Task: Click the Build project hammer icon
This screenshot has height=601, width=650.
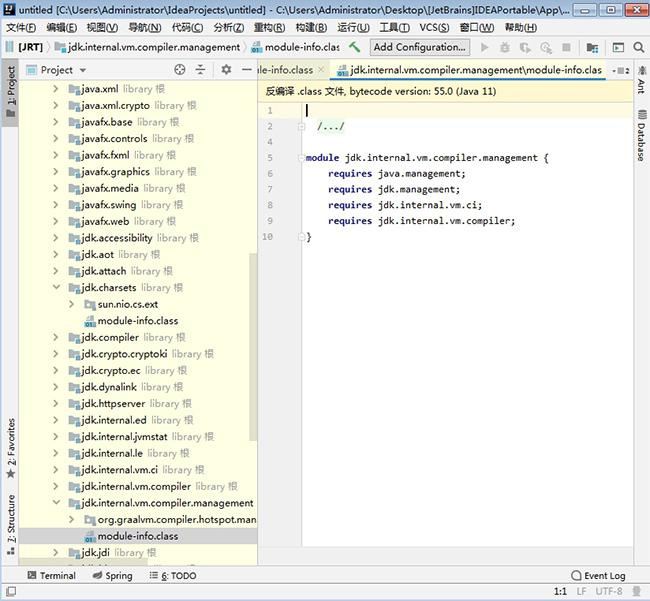Action: [x=354, y=47]
